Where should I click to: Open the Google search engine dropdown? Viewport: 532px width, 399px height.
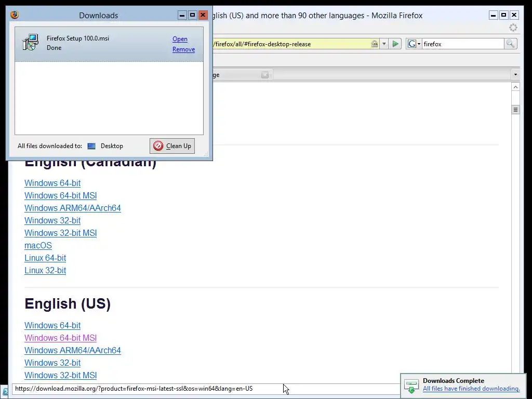coord(414,44)
